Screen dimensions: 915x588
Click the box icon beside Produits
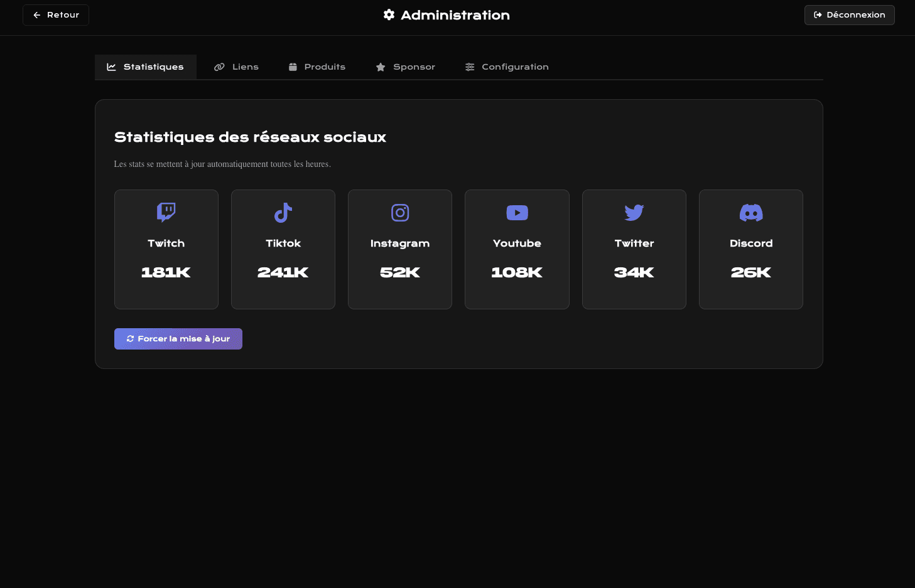click(x=293, y=67)
